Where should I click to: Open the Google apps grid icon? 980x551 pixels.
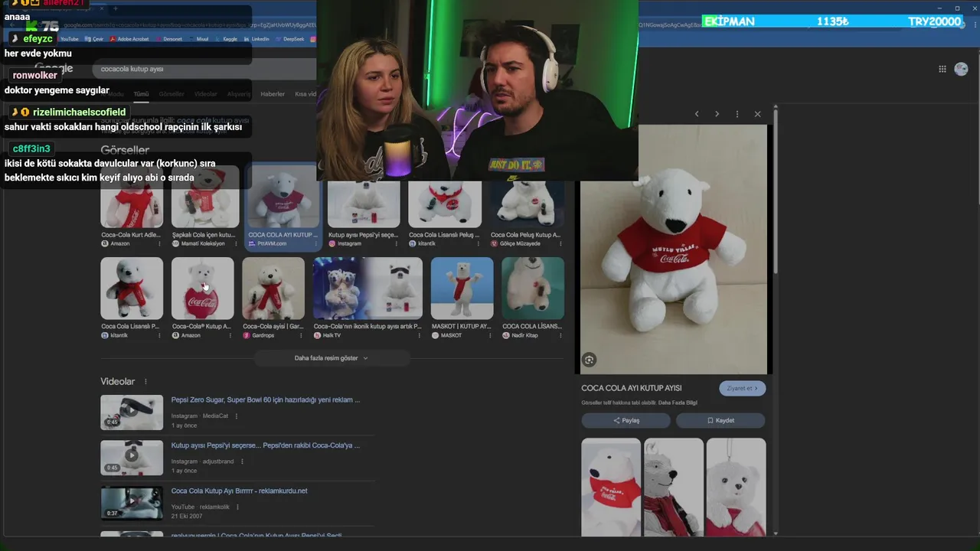point(942,69)
